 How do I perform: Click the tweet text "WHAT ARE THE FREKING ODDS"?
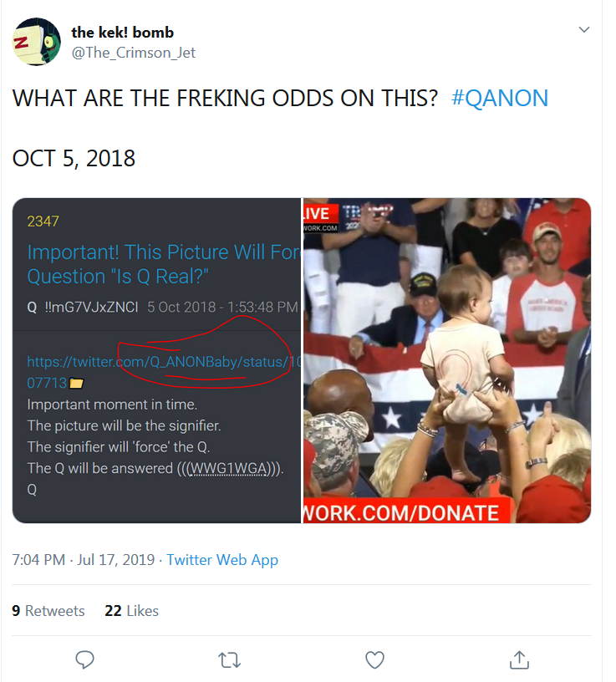(x=225, y=98)
